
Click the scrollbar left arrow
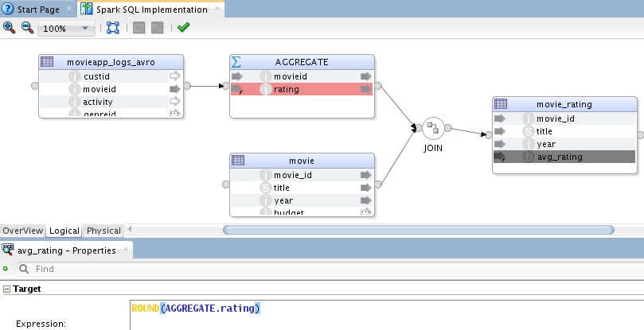pos(130,229)
